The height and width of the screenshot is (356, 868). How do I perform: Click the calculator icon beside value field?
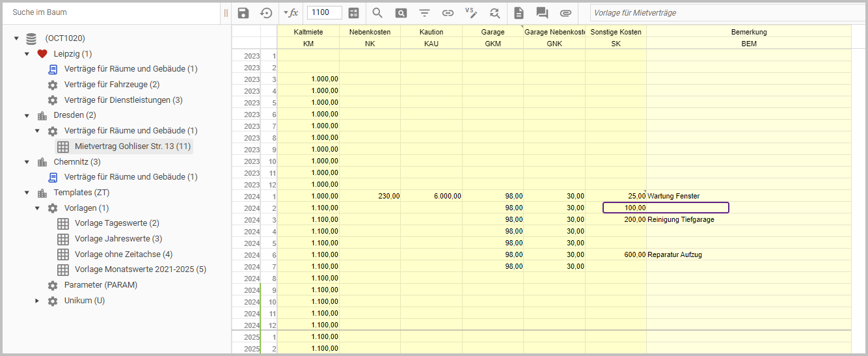click(x=354, y=13)
